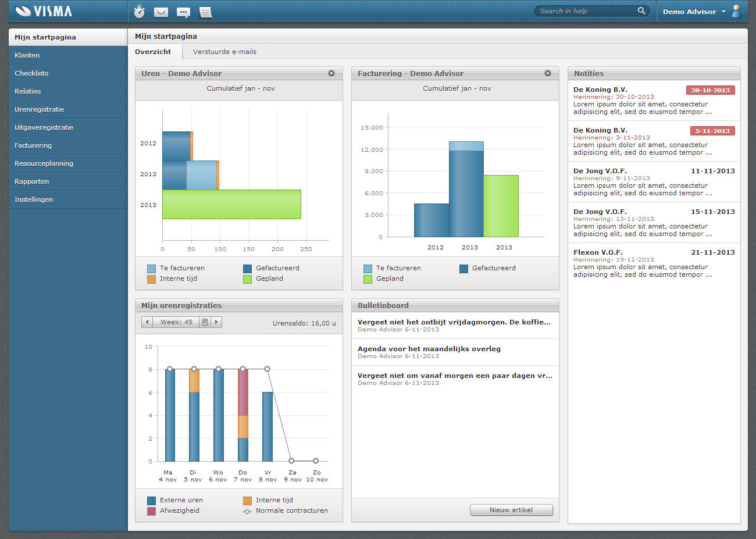Open the envelope mail icon

tap(161, 12)
